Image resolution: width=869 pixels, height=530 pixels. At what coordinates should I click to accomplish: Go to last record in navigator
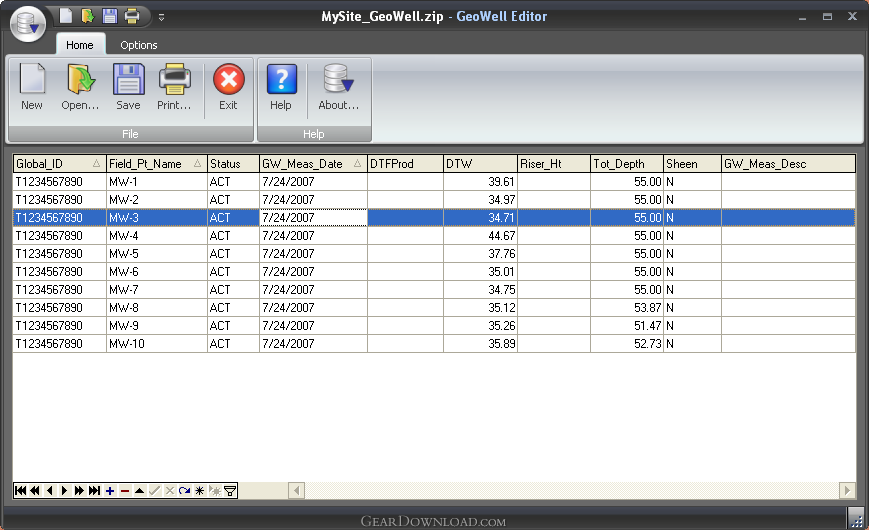[95, 491]
